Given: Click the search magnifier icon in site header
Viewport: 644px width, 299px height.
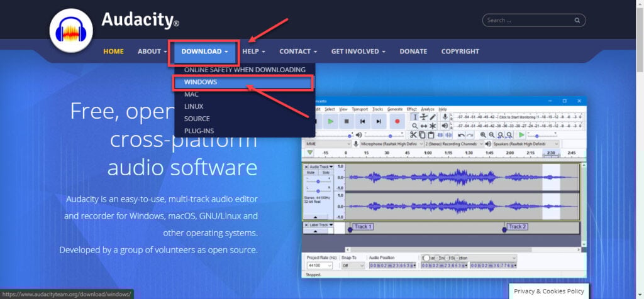Looking at the screenshot, I should tap(577, 20).
